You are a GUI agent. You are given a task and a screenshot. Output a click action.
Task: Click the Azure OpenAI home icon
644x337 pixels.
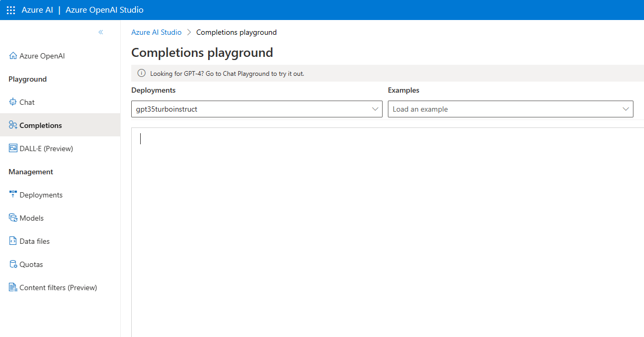pos(13,56)
